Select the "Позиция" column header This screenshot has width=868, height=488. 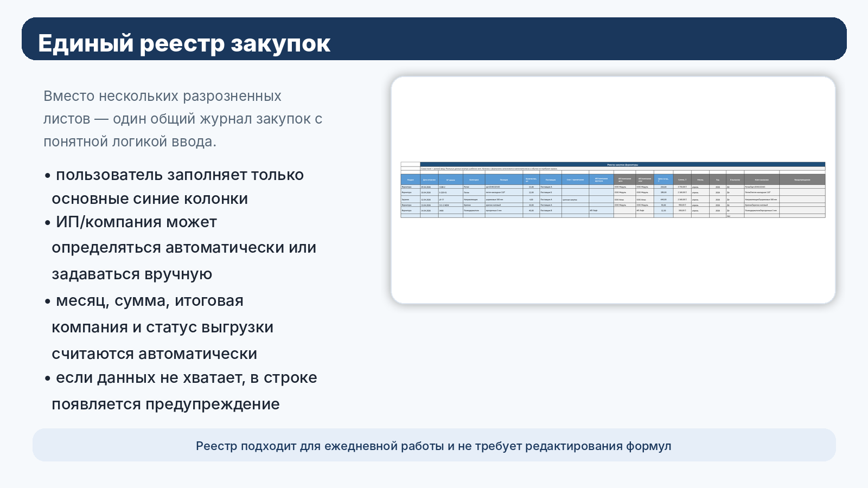[504, 179]
